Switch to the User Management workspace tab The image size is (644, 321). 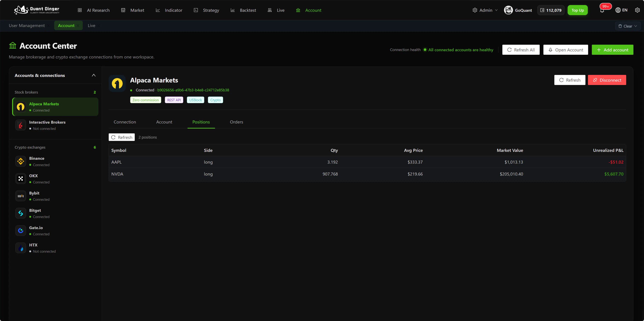pyautogui.click(x=27, y=26)
